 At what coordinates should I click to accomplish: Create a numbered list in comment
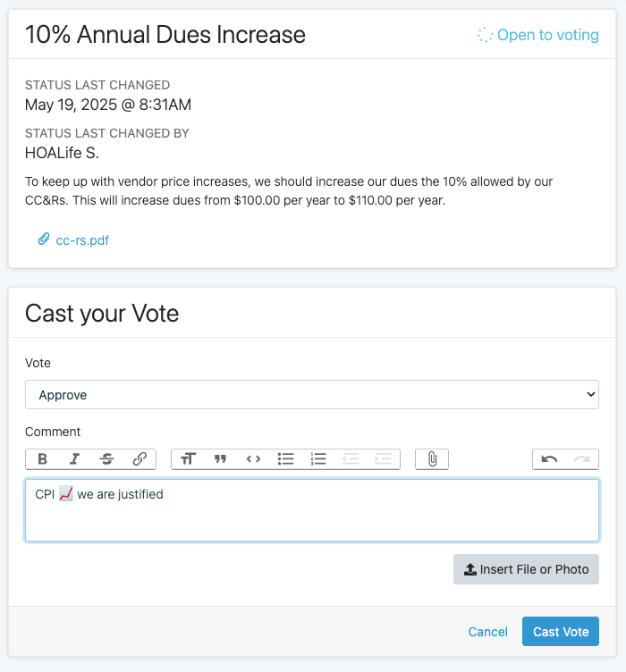pos(318,459)
